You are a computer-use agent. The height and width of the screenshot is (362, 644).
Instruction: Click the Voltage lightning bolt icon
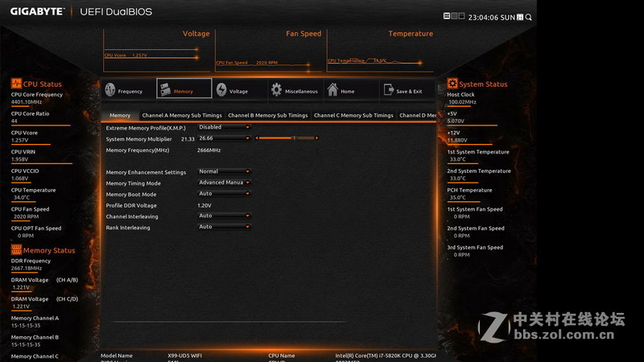pyautogui.click(x=221, y=89)
